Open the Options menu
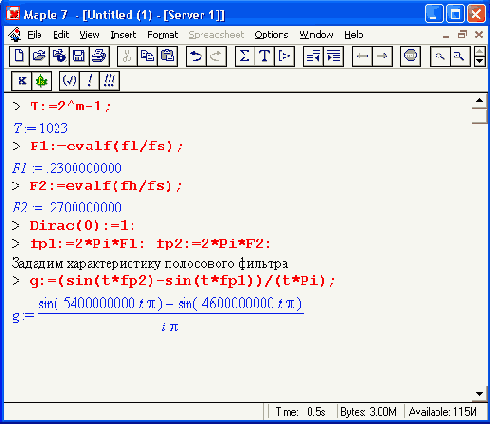This screenshot has height=424, width=490. (x=271, y=35)
